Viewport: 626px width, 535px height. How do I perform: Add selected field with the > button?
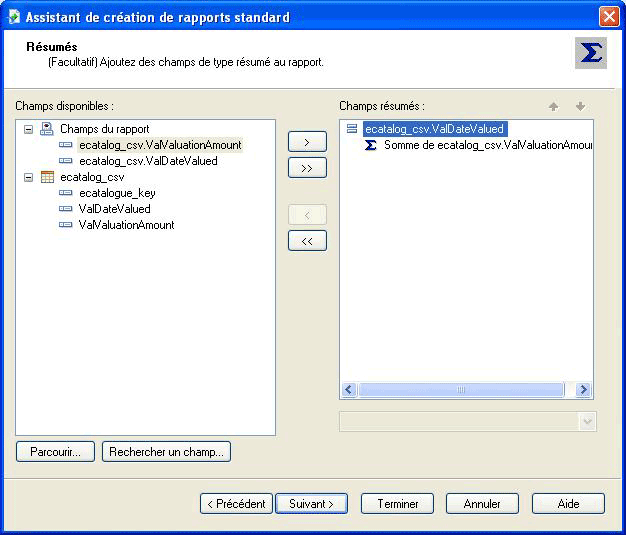[x=307, y=142]
